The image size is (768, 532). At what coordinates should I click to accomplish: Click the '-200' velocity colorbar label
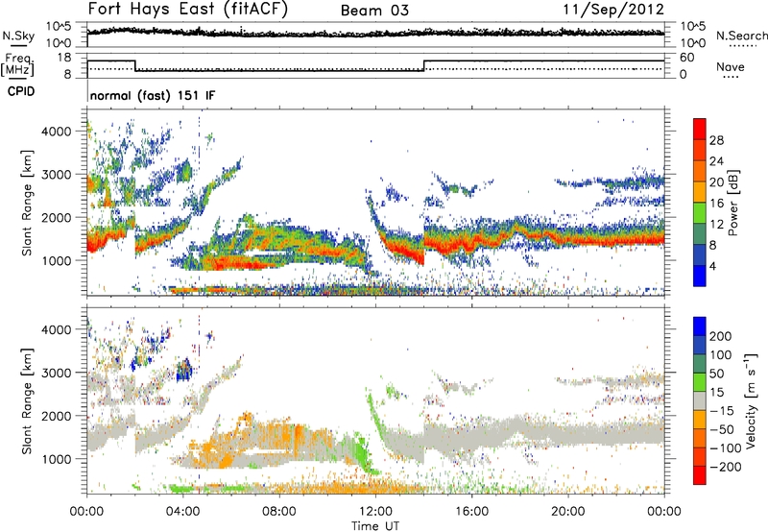point(726,467)
